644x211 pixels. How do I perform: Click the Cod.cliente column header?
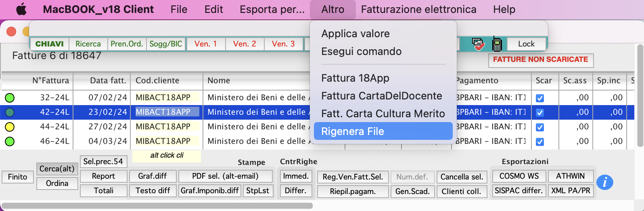pos(166,80)
